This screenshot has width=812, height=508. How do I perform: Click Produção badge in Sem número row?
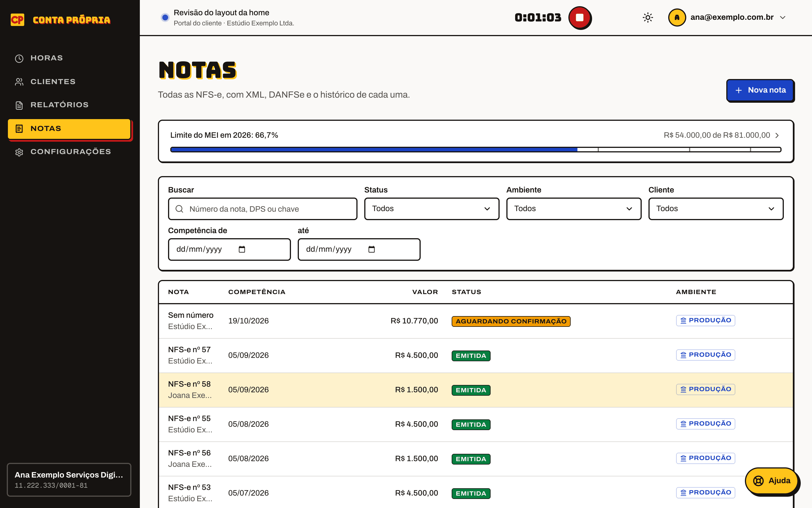[705, 321]
